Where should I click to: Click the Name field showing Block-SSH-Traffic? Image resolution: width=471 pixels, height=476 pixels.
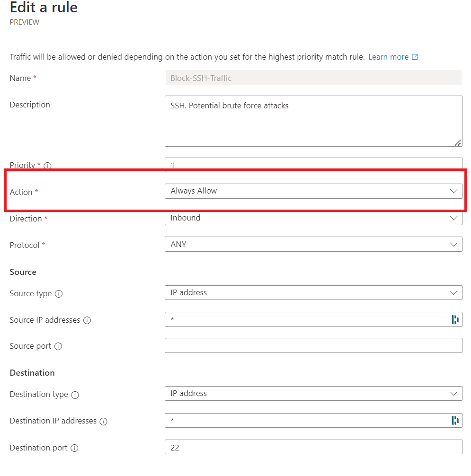tap(313, 78)
